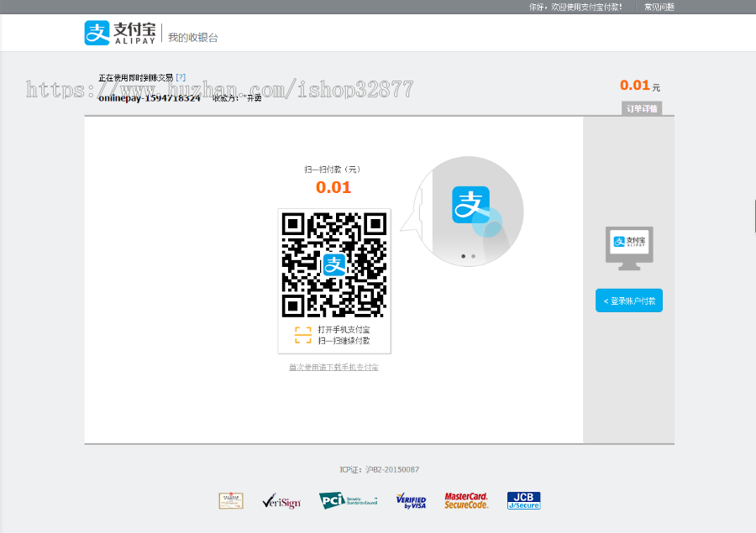This screenshot has width=756, height=533.
Task: Click the PCI Security Standards badge
Action: pyautogui.click(x=348, y=501)
